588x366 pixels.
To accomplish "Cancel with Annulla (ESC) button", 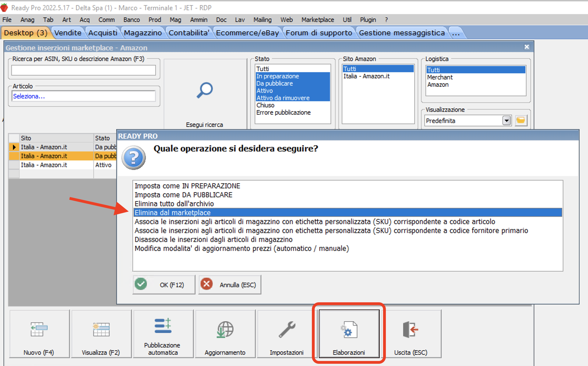I will coord(230,285).
